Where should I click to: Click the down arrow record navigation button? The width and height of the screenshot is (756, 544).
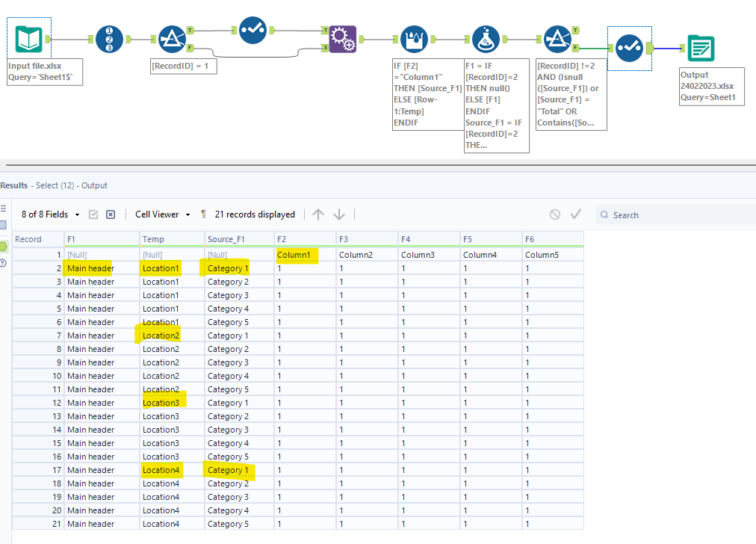(339, 214)
